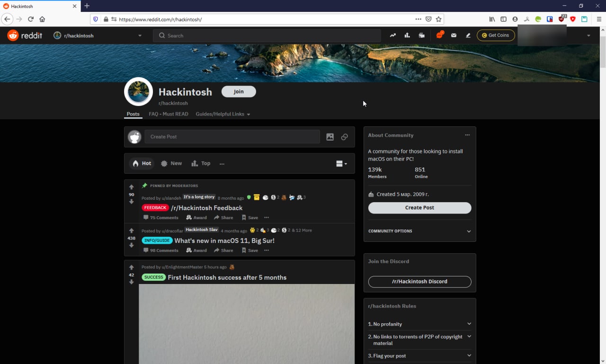Go to Firefox home page icon

42,19
